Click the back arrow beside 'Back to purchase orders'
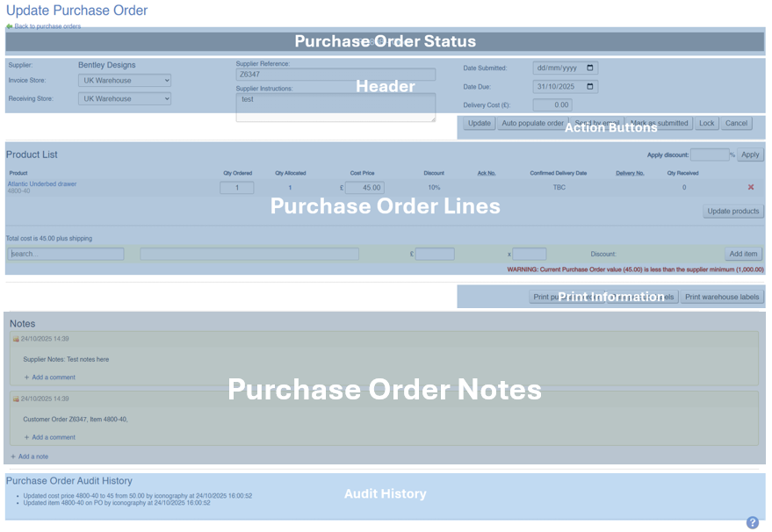 coord(9,26)
